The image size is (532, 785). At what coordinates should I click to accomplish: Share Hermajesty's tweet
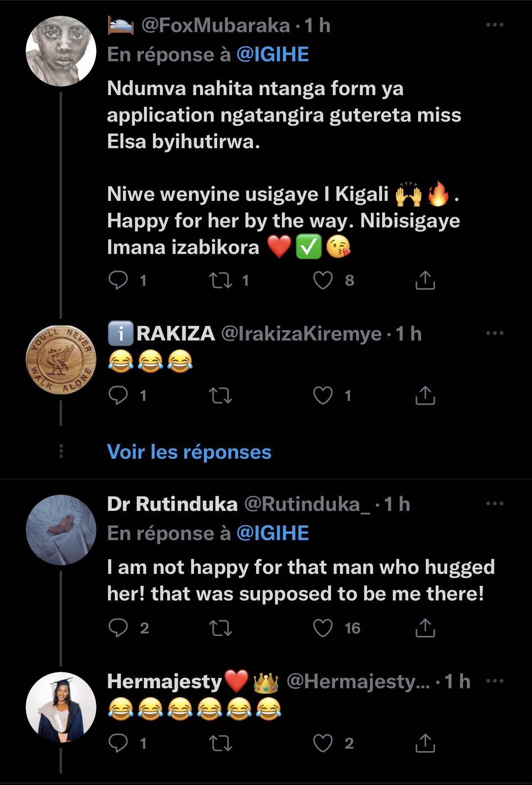click(x=425, y=743)
